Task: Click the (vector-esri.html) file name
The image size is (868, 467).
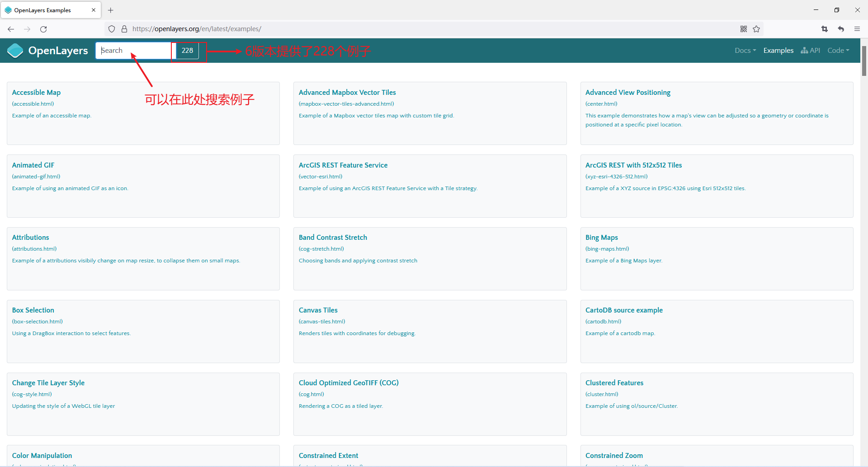Action: pyautogui.click(x=321, y=177)
